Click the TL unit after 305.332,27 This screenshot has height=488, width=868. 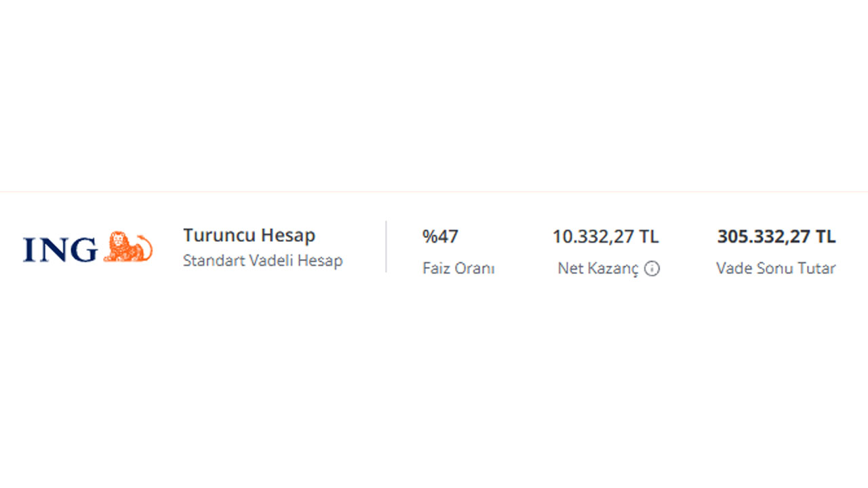[826, 237]
